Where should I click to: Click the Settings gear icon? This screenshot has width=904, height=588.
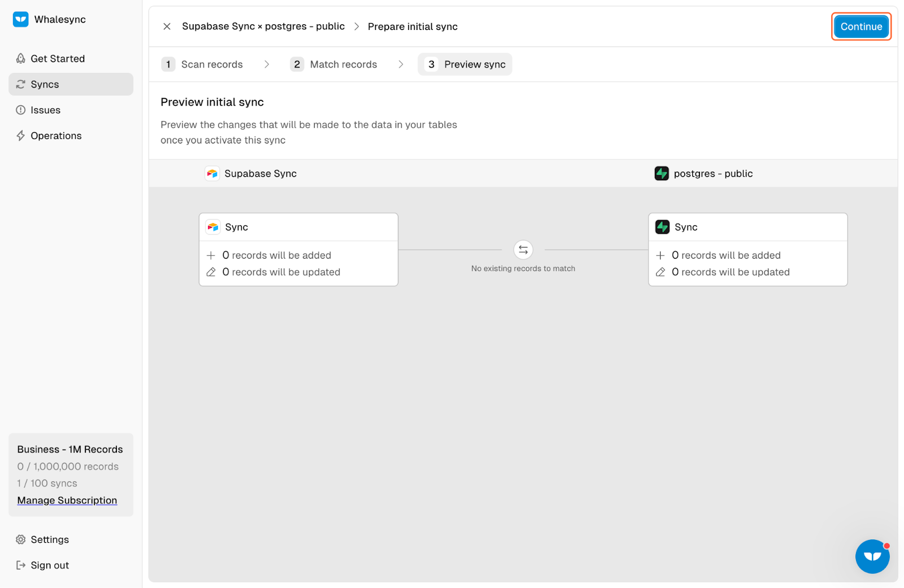pyautogui.click(x=21, y=539)
